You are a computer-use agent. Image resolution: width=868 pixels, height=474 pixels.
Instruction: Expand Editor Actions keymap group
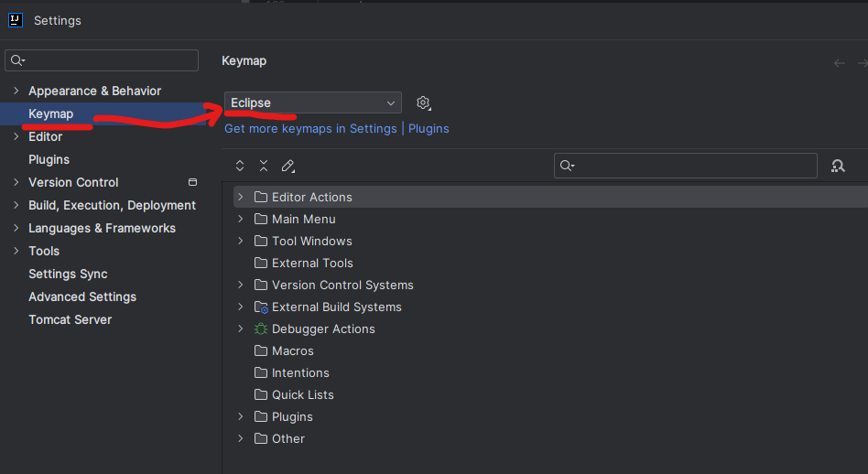[x=240, y=197]
